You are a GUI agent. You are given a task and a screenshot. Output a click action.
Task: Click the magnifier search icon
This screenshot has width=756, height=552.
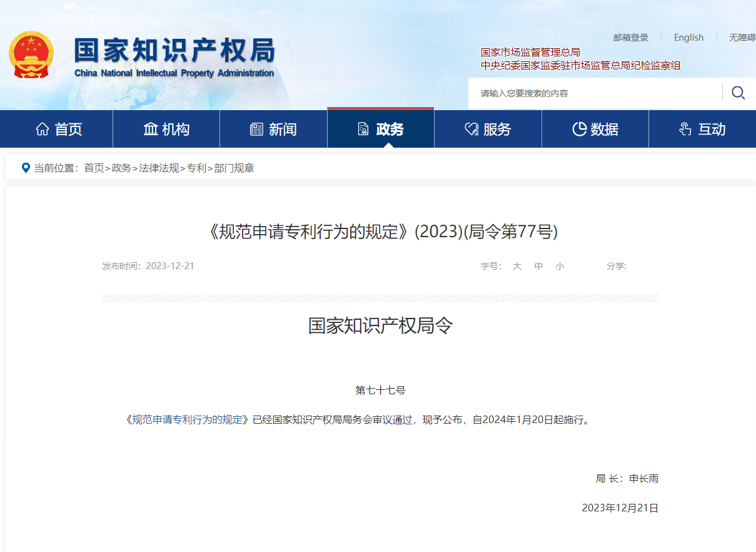738,93
